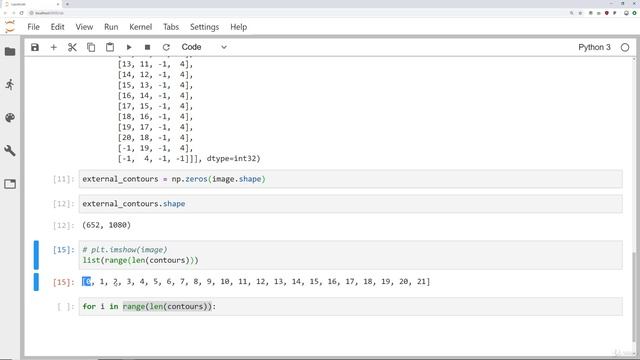
Task: Click the array row [-1, 19, -1, 4]
Action: pyautogui.click(x=155, y=148)
